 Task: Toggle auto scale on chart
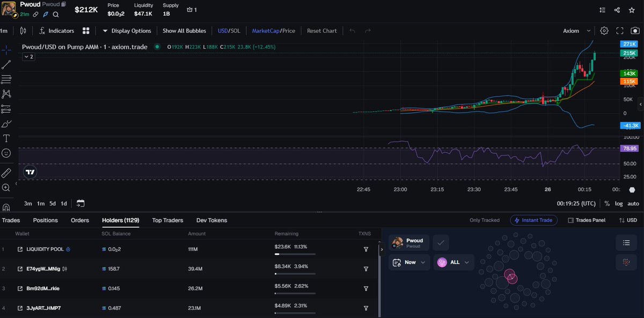coord(633,203)
